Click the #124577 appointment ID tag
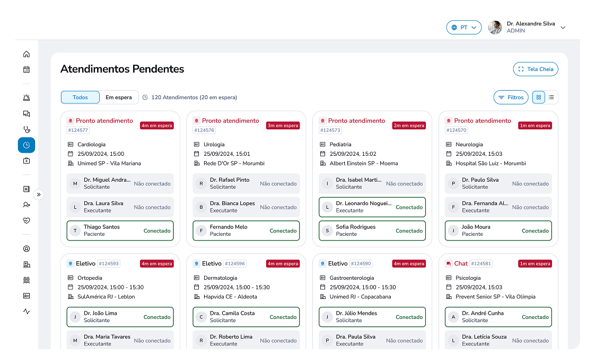This screenshot has width=595, height=364. (x=78, y=130)
